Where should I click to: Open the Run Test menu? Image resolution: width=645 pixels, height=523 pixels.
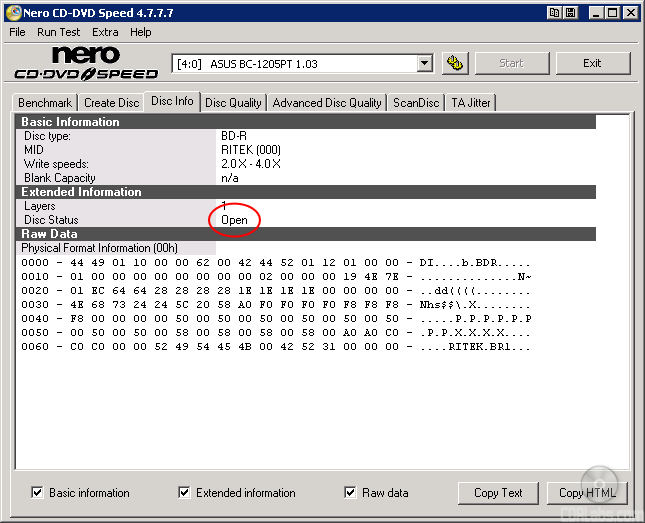59,32
